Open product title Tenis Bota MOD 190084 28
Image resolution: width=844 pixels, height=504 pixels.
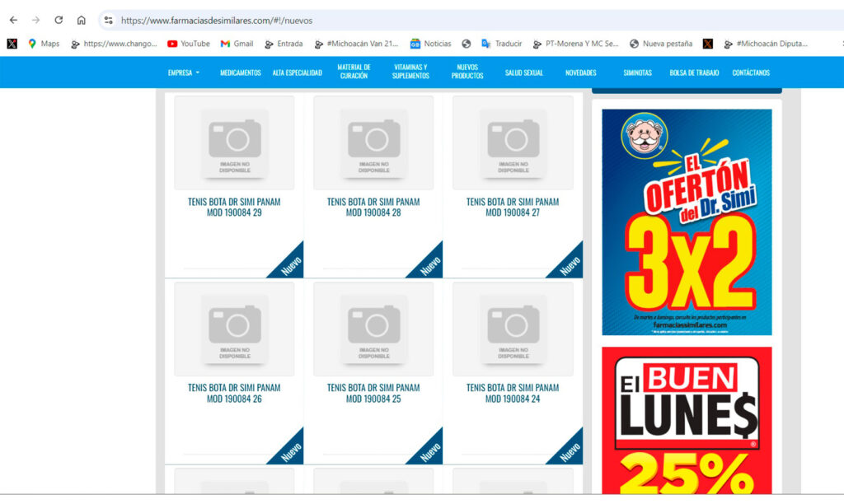pos(373,207)
